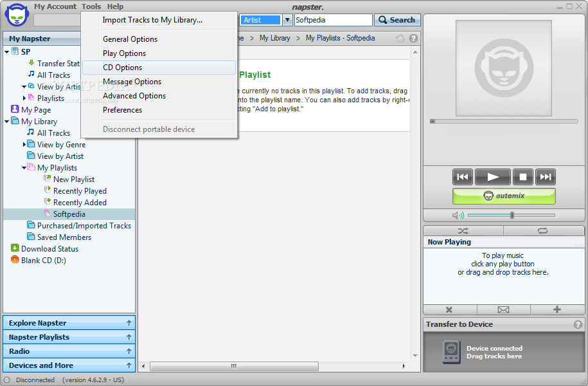Select CD Options in menu
Viewport: 588px width, 386px height.
point(159,68)
